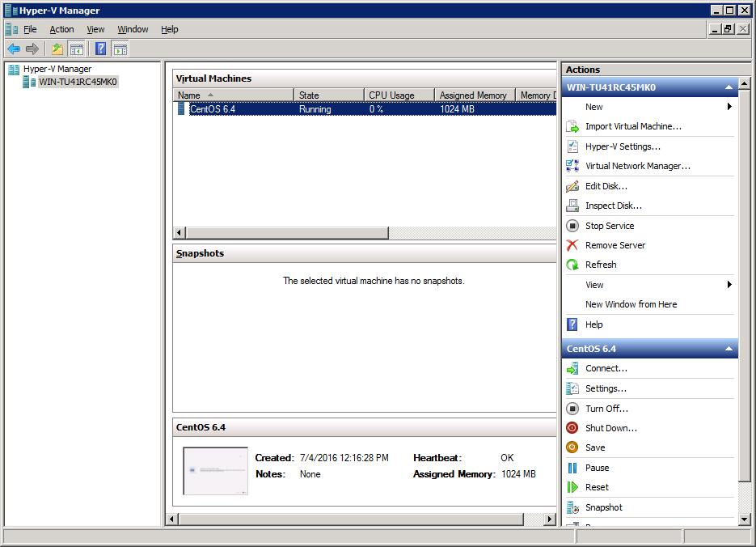The height and width of the screenshot is (547, 756).
Task: Expand the New submenu arrow
Action: [729, 107]
